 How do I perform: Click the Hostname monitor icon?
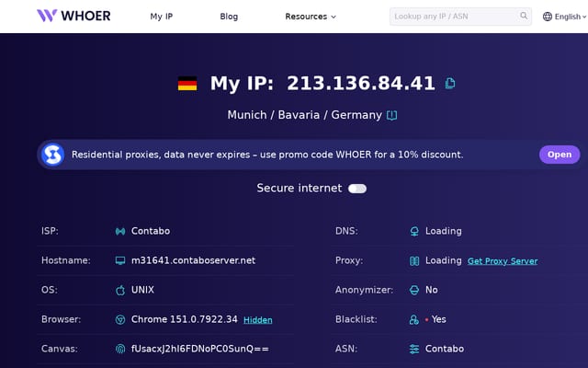coord(120,260)
